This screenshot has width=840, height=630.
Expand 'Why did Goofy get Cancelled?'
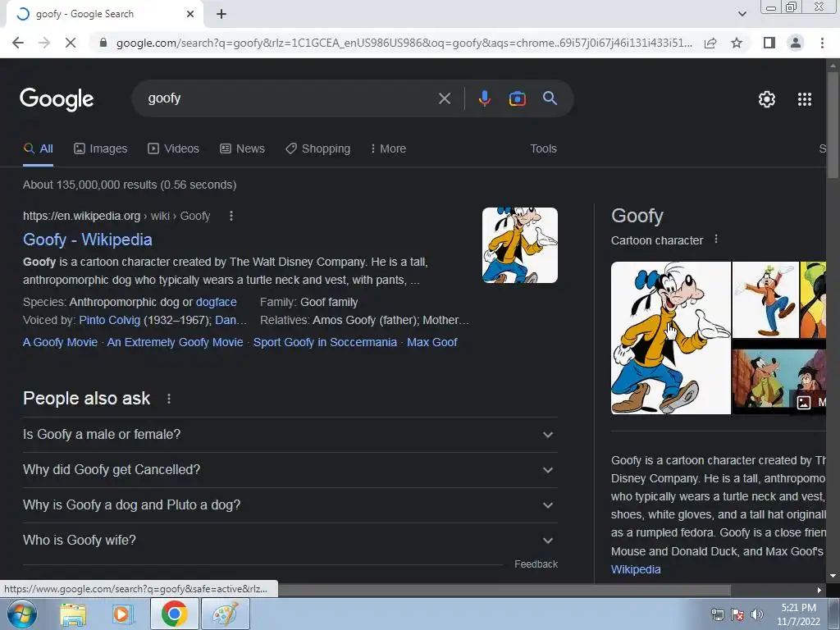290,470
